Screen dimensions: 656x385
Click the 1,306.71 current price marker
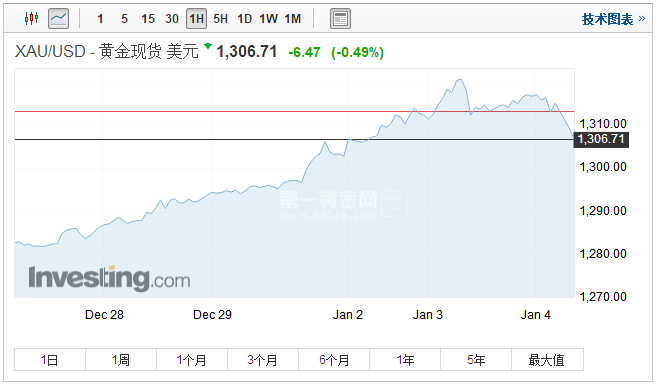click(601, 139)
